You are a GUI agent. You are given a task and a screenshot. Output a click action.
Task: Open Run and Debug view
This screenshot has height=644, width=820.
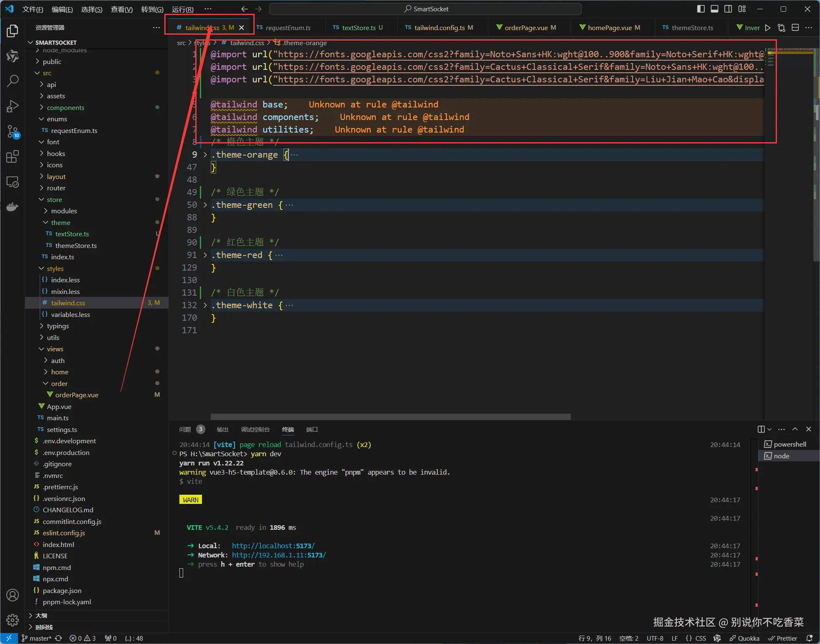pyautogui.click(x=13, y=106)
